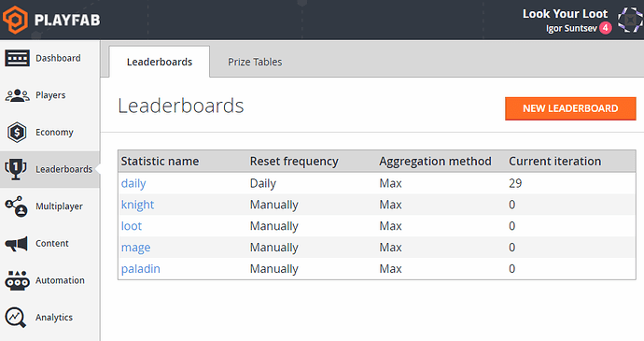
Task: Click the Leaderboards trophy icon
Action: click(x=16, y=169)
